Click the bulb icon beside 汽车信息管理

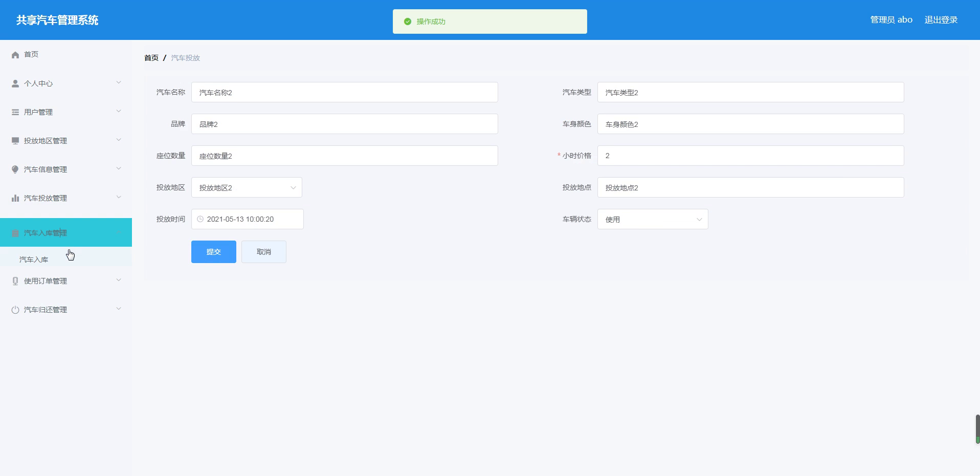(x=15, y=169)
